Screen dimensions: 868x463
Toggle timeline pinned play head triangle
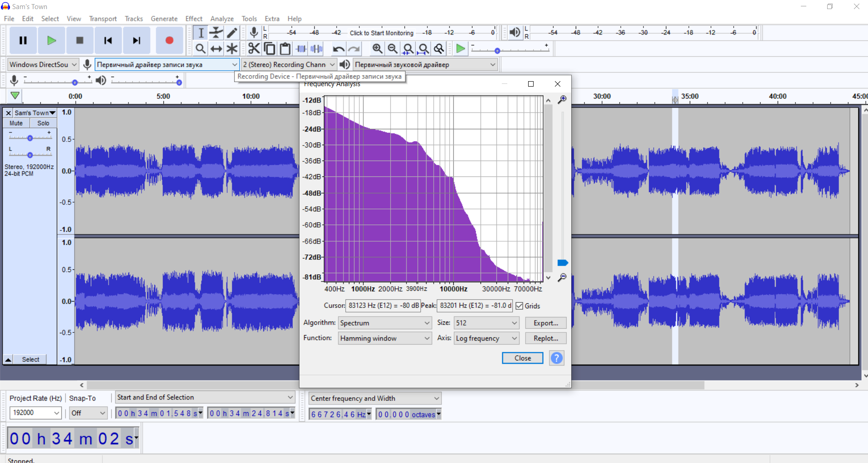coord(15,96)
